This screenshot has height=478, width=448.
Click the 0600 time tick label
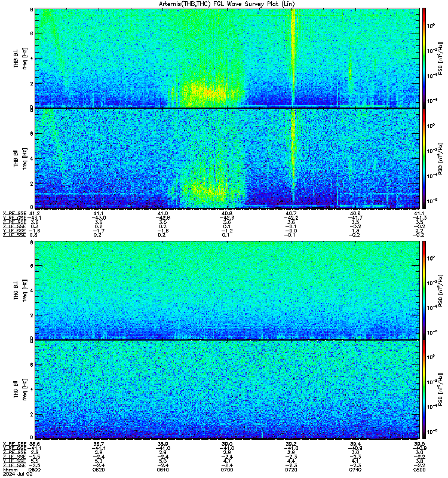click(34, 470)
